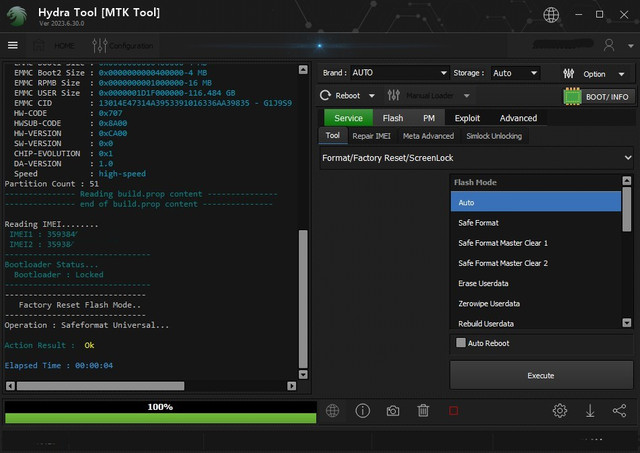Switch to the Exploit tab
Screen dimensions: 640x453
click(x=467, y=118)
